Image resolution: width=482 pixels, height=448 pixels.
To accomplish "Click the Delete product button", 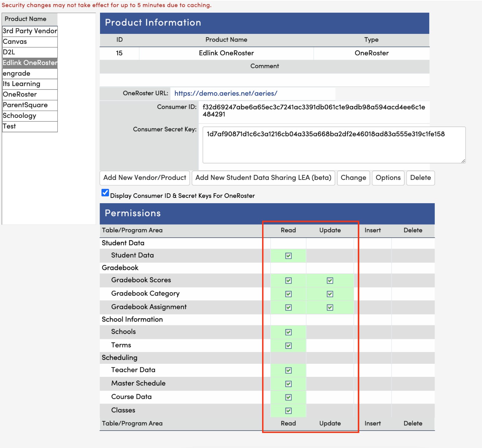I will tap(421, 178).
